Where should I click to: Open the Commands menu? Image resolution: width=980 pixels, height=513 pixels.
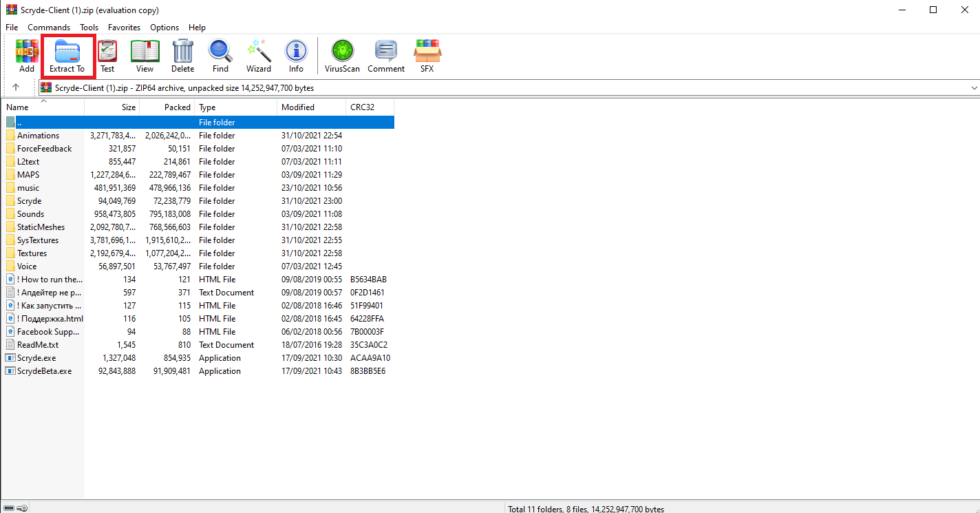(x=49, y=28)
